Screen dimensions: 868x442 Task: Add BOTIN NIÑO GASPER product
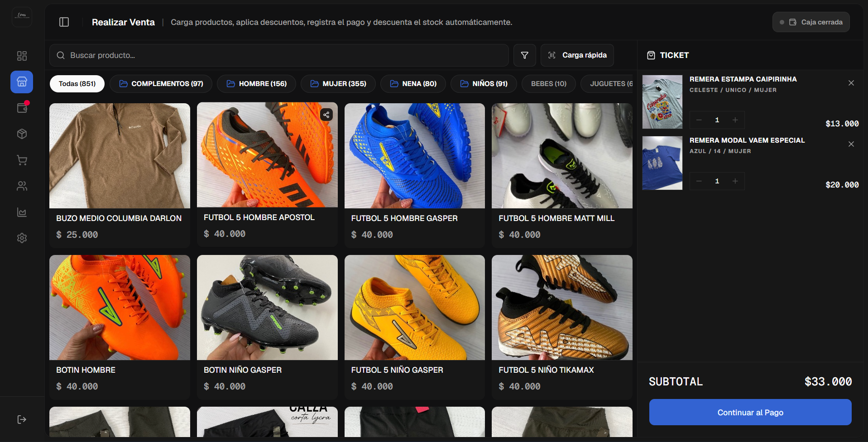267,327
